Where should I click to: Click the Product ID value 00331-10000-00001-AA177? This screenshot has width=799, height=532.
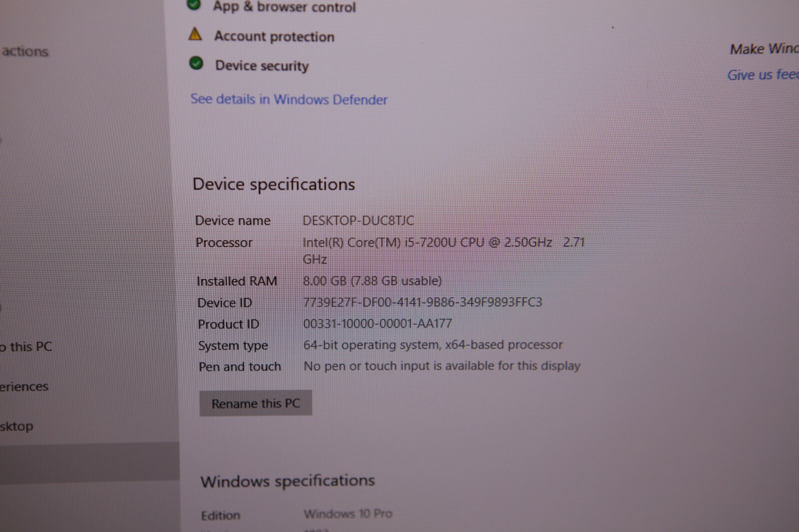[378, 323]
